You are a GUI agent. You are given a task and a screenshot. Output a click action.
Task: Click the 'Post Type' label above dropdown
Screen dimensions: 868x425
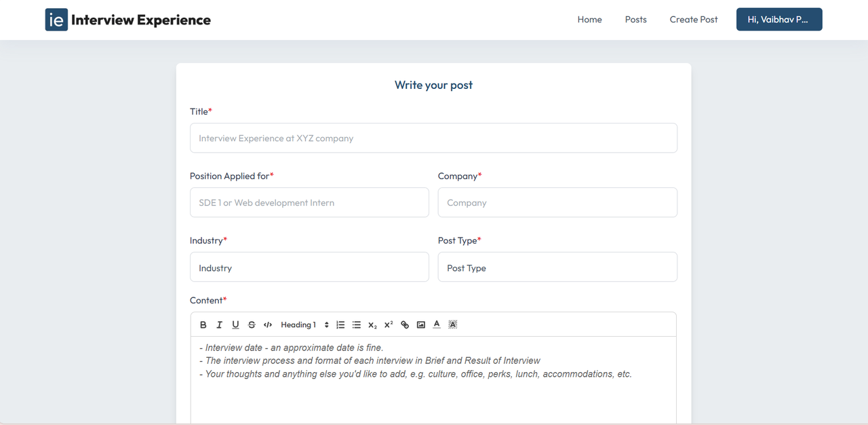click(x=459, y=240)
